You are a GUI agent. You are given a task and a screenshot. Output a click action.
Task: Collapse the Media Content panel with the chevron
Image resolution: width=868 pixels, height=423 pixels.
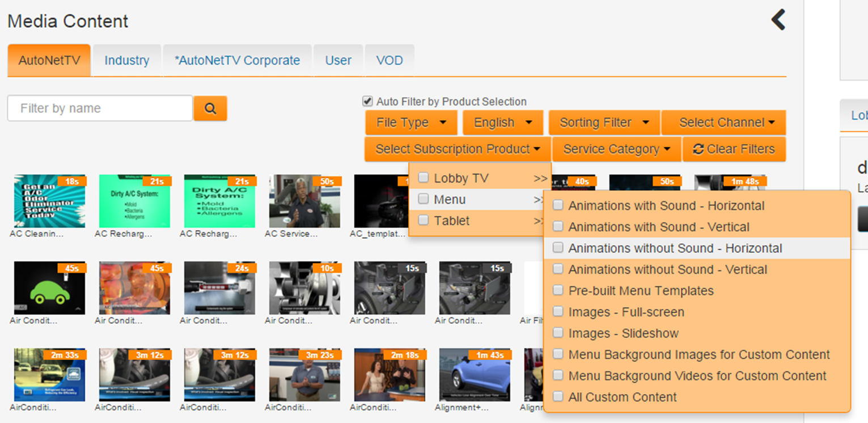[x=778, y=20]
